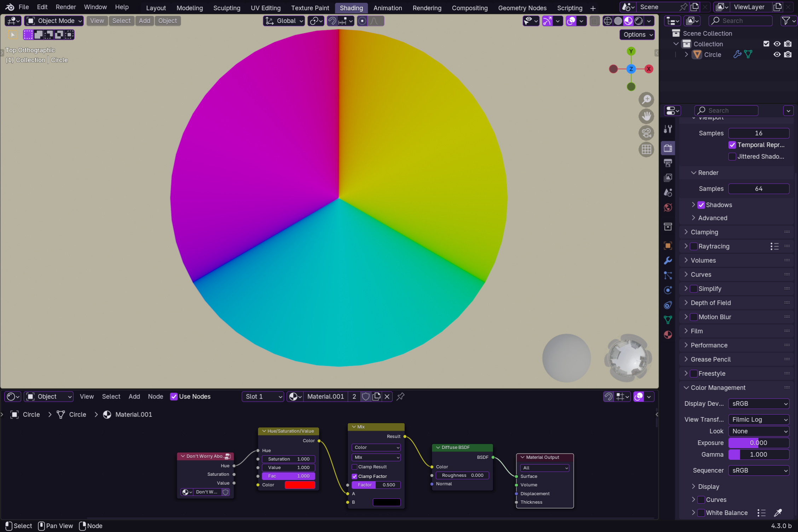Viewport: 798px width, 532px height.
Task: Open World properties tab icon
Action: (668, 208)
